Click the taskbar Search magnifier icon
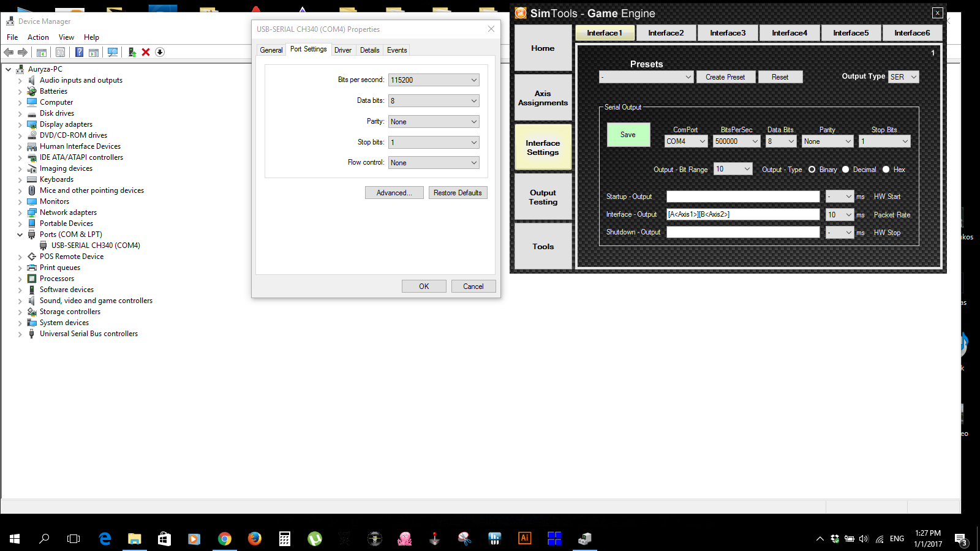The width and height of the screenshot is (980, 551). pos(44,539)
